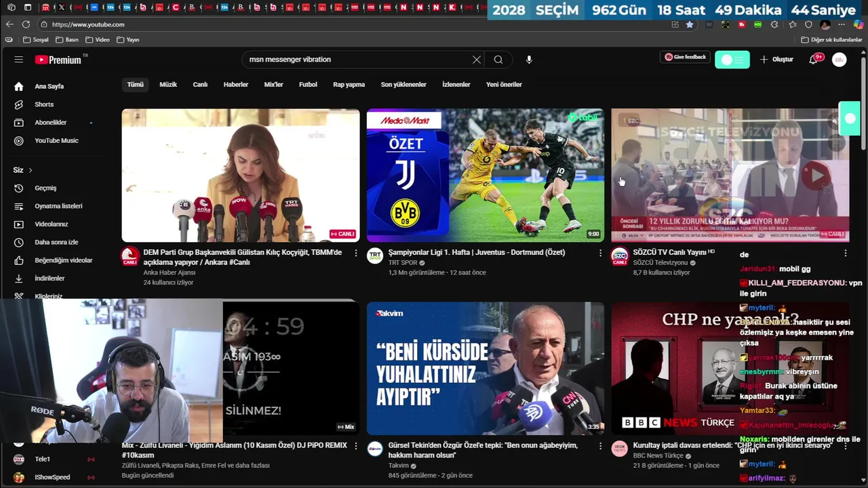Open browser three-dots settings menu

[841, 24]
